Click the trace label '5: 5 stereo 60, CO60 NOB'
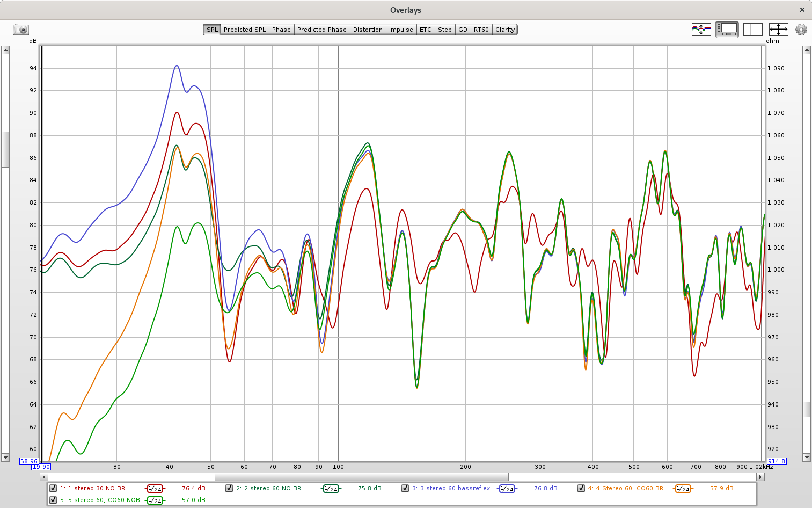The width and height of the screenshot is (812, 508). 100,500
